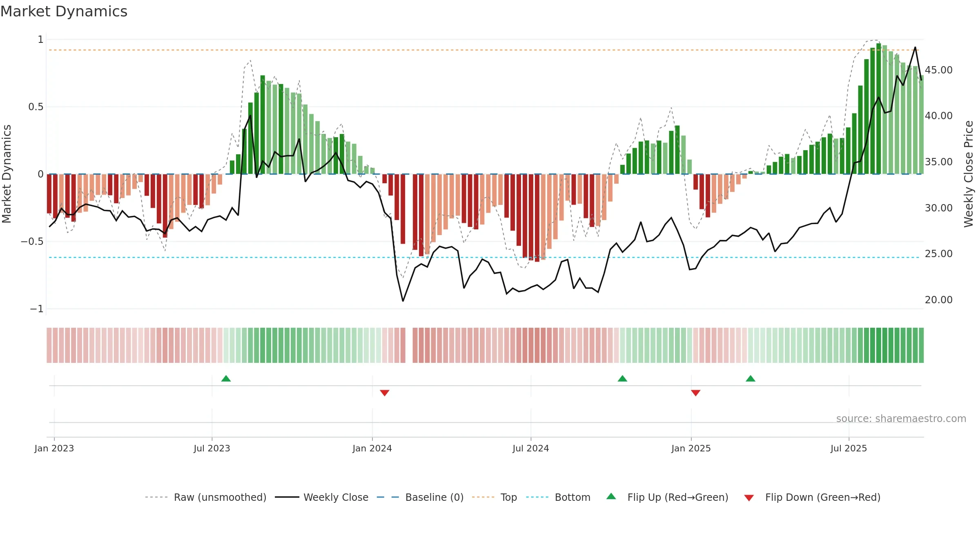This screenshot has width=980, height=551.
Task: Click the 35.00 price axis tick
Action: (939, 162)
